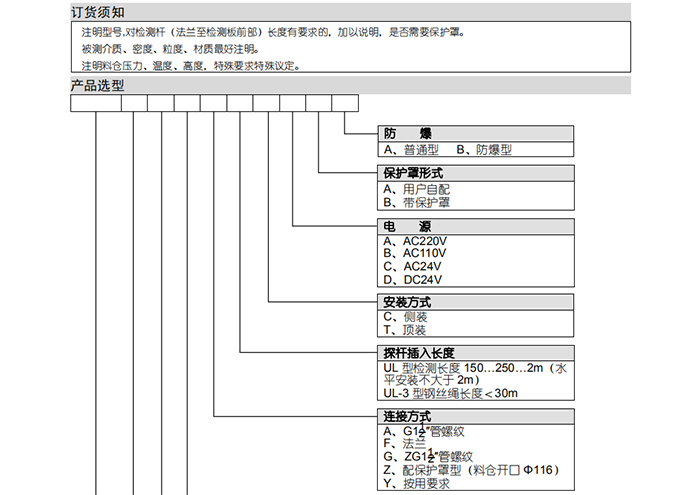The width and height of the screenshot is (700, 495).
Task: Select Y、按用要求 connection option
Action: 417,484
